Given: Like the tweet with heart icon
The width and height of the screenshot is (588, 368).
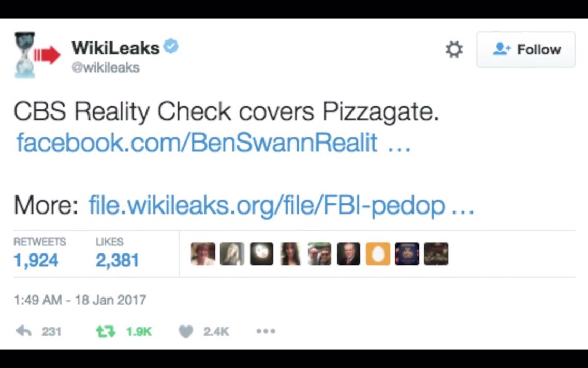Looking at the screenshot, I should 186,332.
